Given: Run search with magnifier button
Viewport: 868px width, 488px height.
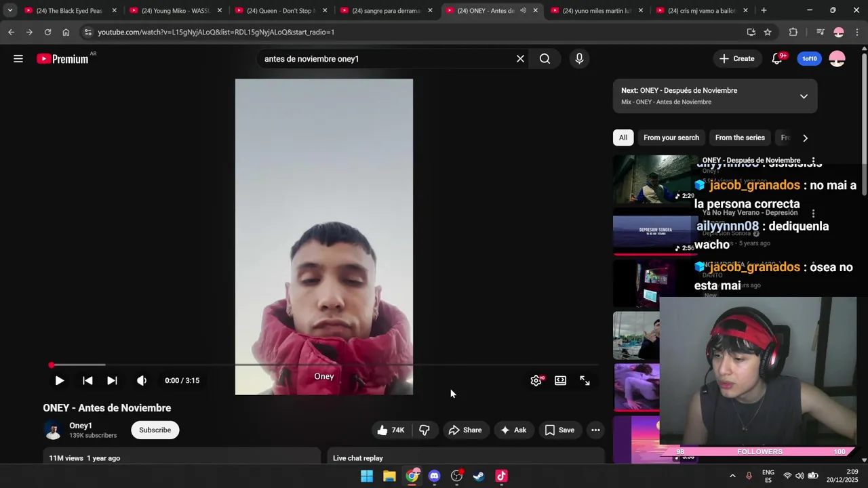Looking at the screenshot, I should pos(545,59).
